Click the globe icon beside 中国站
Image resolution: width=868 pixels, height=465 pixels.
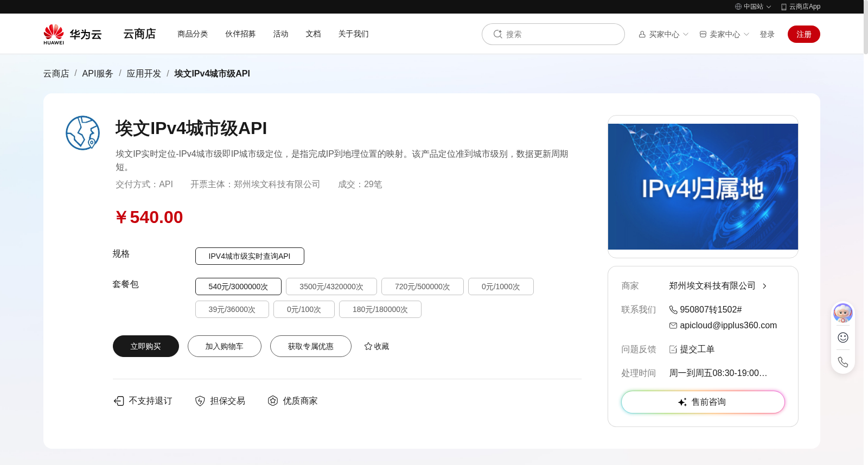pos(738,7)
